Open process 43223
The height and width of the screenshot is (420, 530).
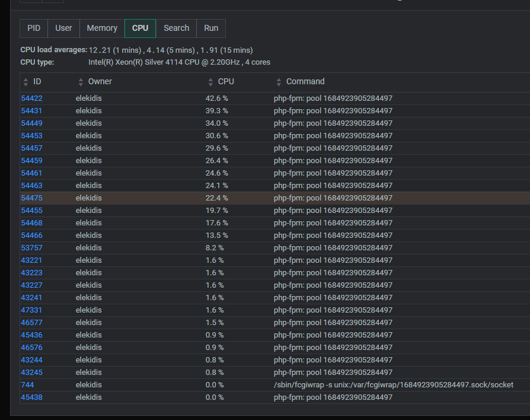[32, 273]
